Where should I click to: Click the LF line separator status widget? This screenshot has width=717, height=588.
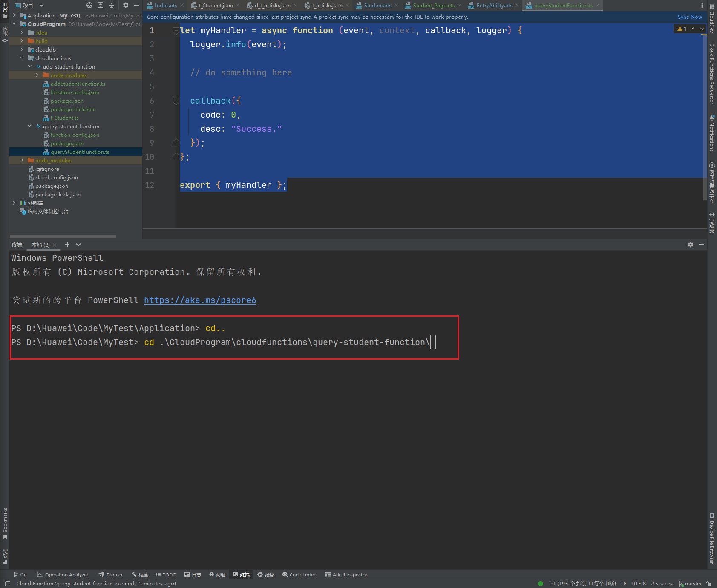(x=624, y=583)
